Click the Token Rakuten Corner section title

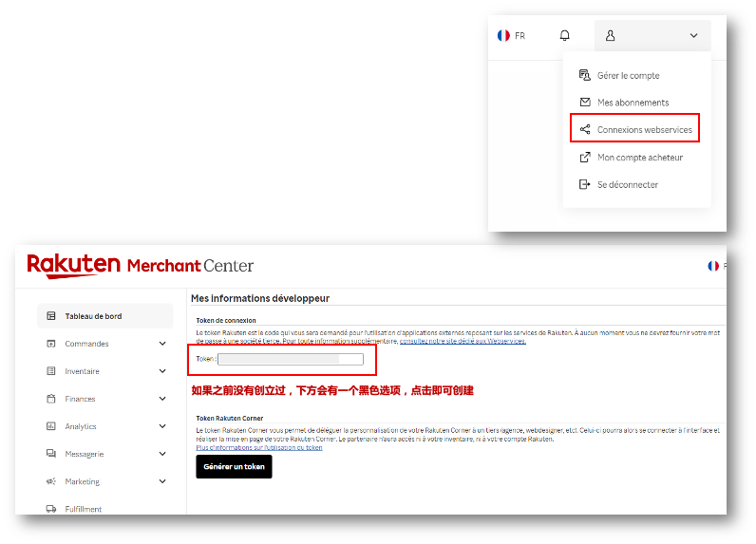[x=230, y=419]
